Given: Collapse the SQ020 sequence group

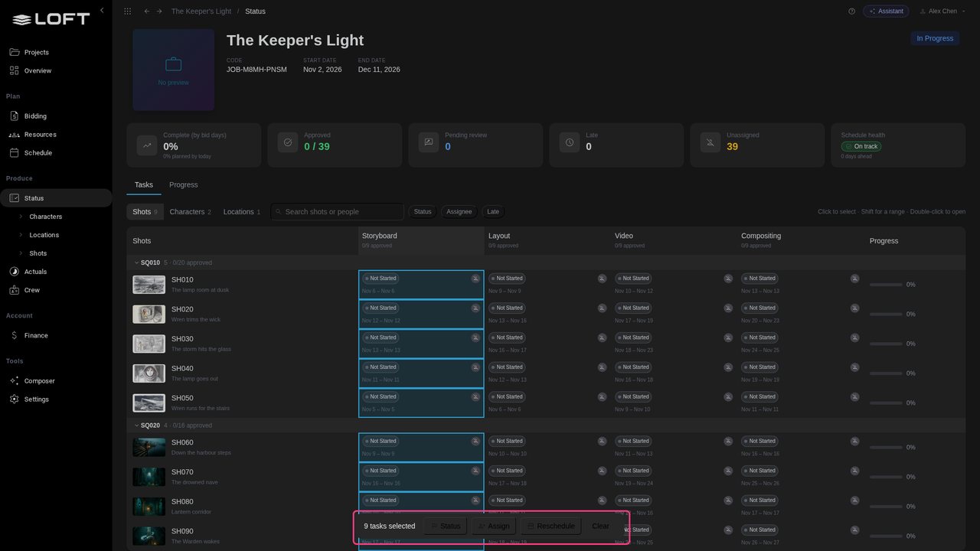Looking at the screenshot, I should click(137, 425).
